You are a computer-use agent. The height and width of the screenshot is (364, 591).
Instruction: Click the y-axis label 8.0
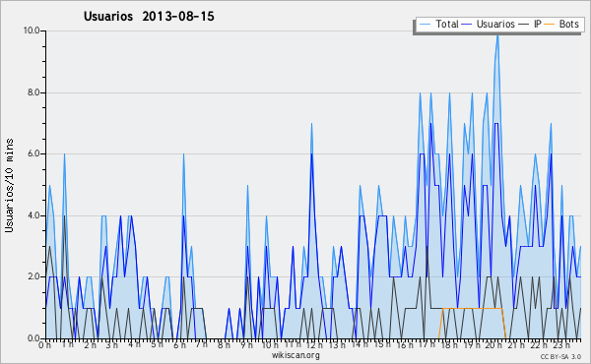(x=33, y=92)
